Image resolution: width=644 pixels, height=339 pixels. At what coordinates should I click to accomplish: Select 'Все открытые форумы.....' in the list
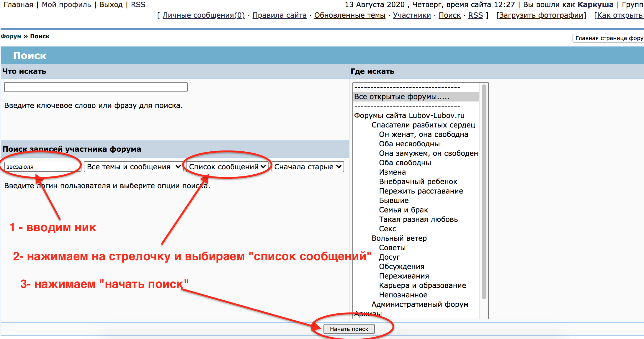[x=402, y=97]
